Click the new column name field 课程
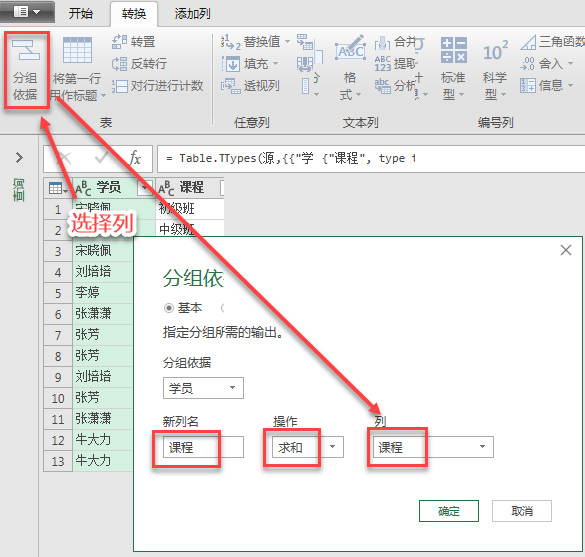The width and height of the screenshot is (585, 557). tap(203, 447)
